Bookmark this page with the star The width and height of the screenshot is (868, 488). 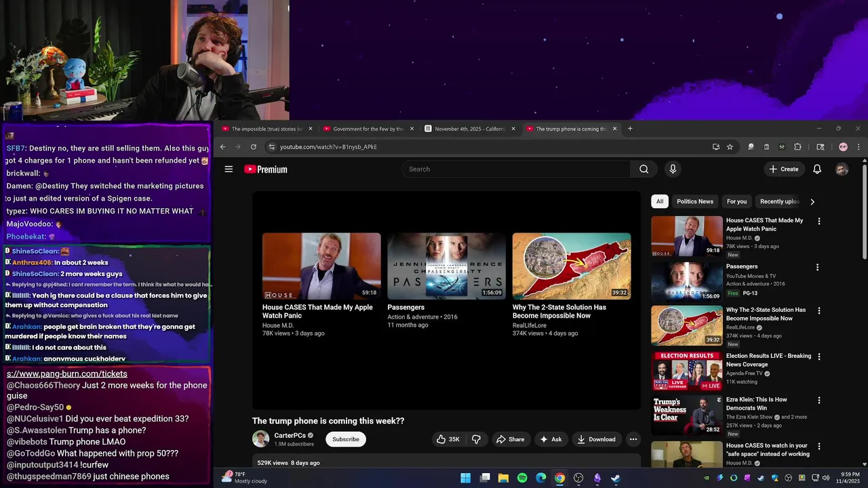coord(730,147)
